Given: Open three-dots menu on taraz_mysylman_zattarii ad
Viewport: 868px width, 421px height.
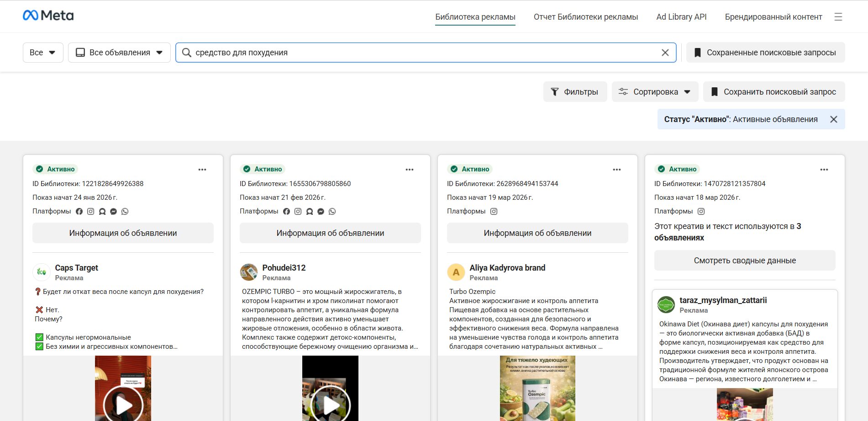Looking at the screenshot, I should (x=824, y=170).
